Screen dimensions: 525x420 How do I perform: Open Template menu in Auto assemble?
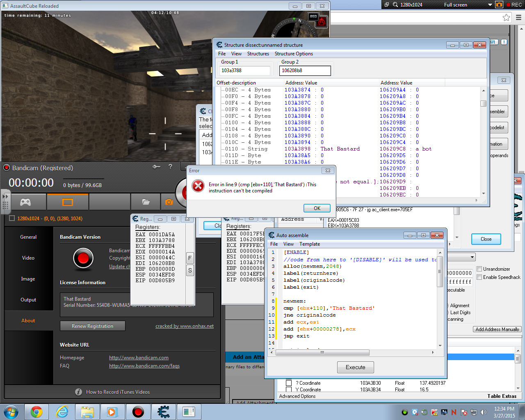tap(310, 244)
